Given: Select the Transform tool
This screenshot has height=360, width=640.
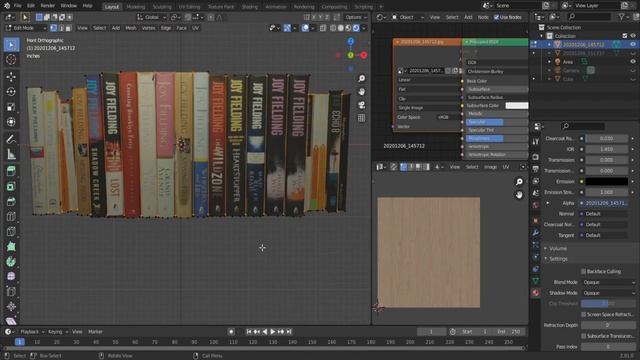Looking at the screenshot, I should [x=11, y=122].
